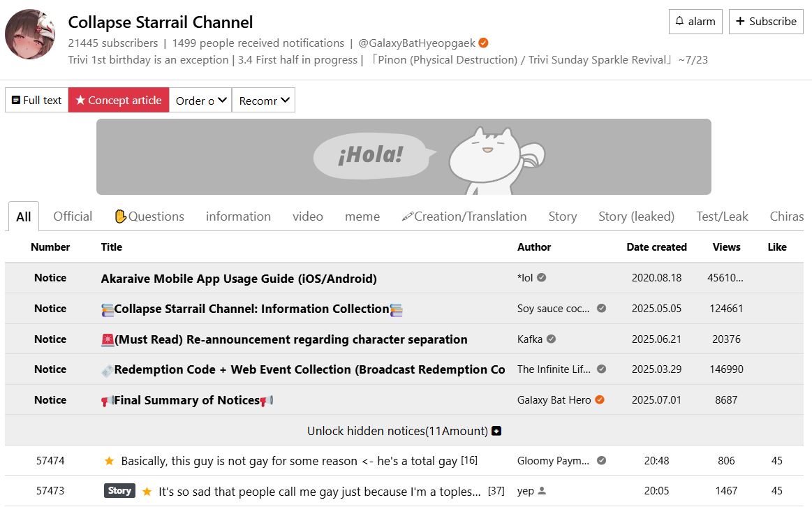Screen dimensions: 812x507
Task: Open post 'Basically, this guy is not gay'
Action: pyautogui.click(x=289, y=461)
